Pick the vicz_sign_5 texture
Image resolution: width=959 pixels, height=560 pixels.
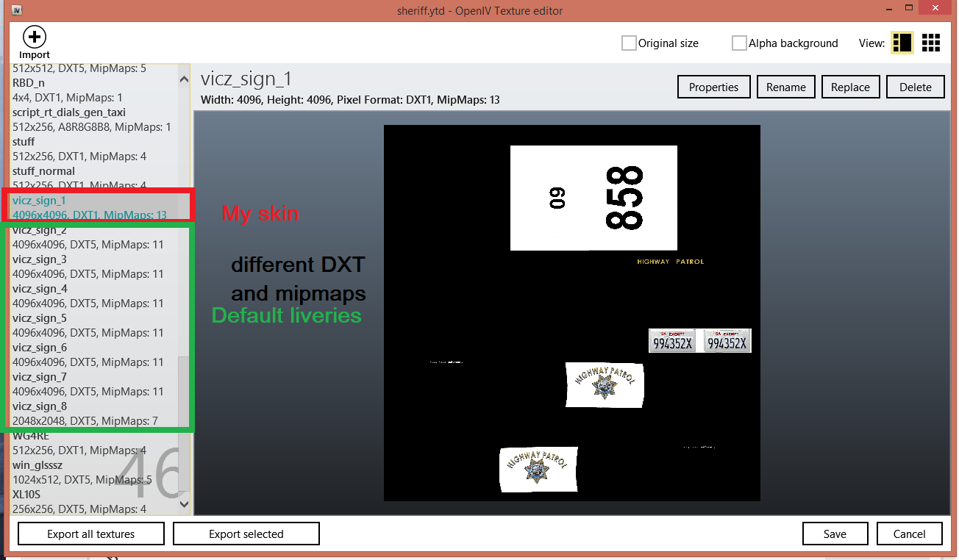pyautogui.click(x=93, y=326)
